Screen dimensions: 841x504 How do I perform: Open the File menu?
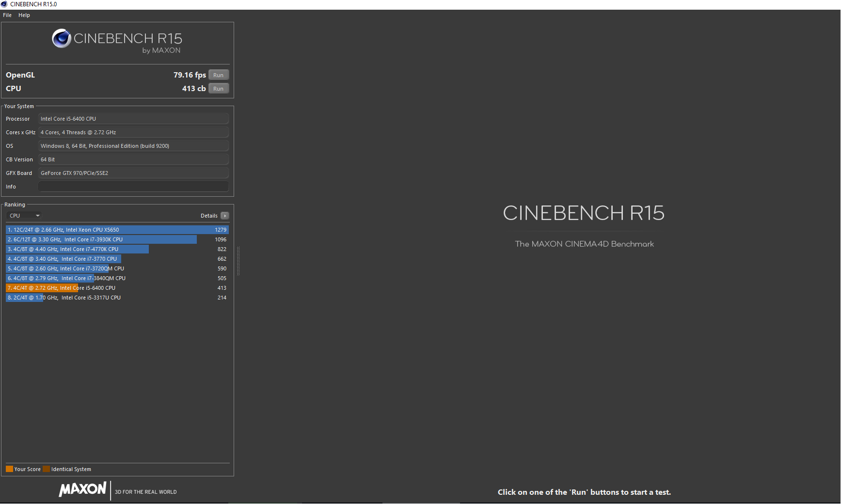click(7, 15)
